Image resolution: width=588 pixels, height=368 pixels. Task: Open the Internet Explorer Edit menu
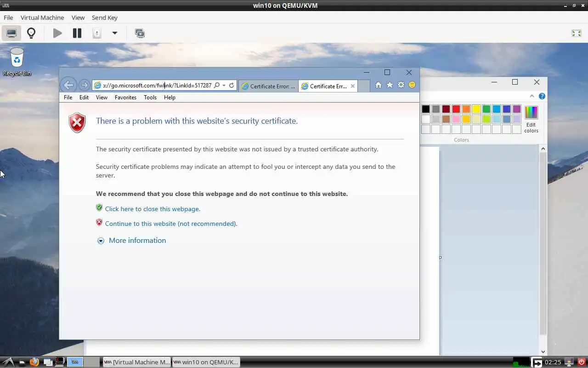pos(84,98)
